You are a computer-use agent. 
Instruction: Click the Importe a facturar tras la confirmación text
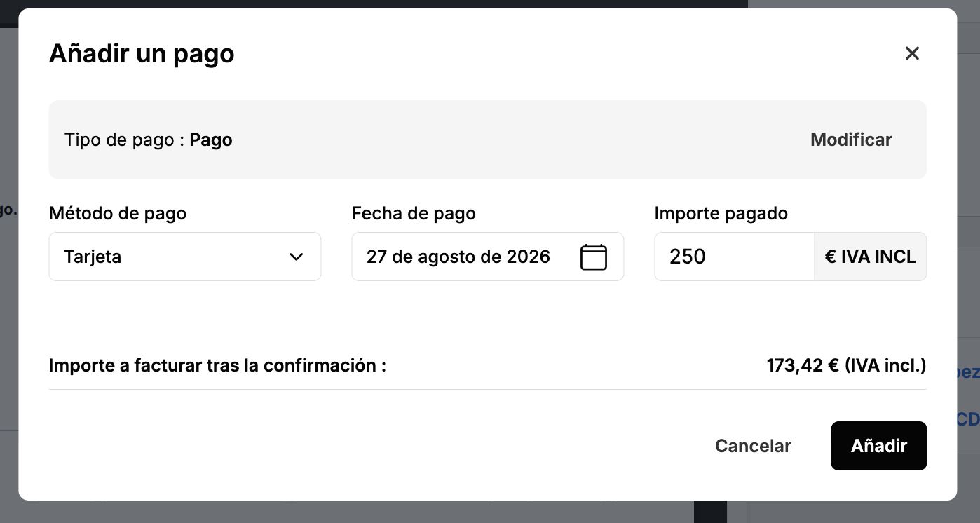pos(217,365)
